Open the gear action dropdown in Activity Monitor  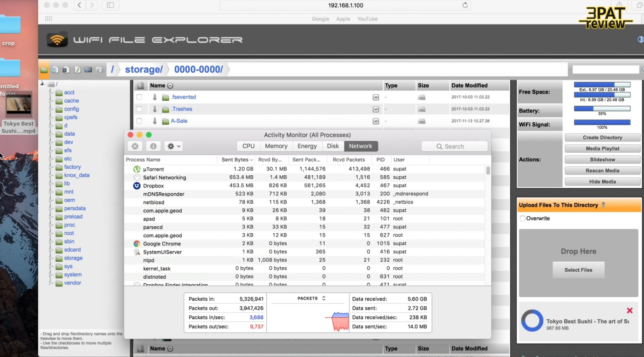tap(174, 146)
